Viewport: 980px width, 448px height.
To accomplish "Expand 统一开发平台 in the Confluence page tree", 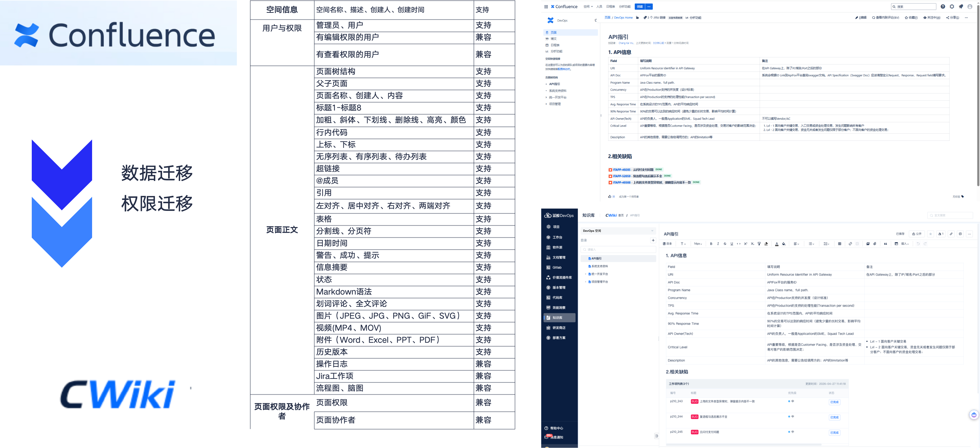I will click(x=546, y=97).
